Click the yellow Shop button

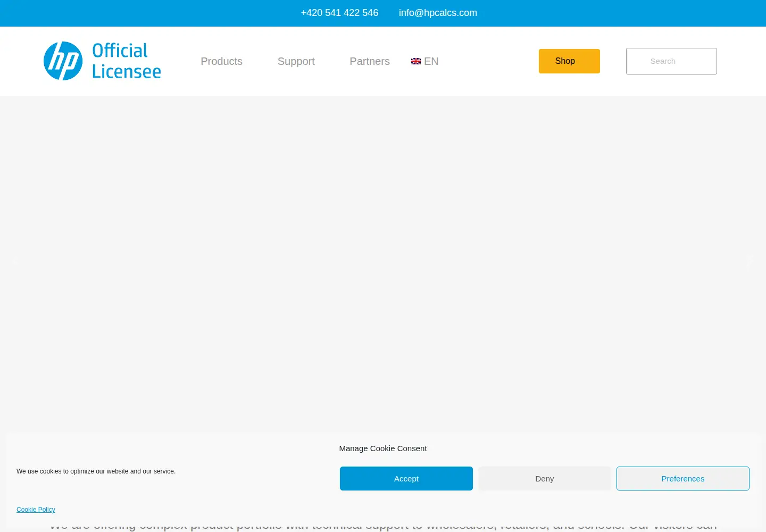(x=569, y=61)
